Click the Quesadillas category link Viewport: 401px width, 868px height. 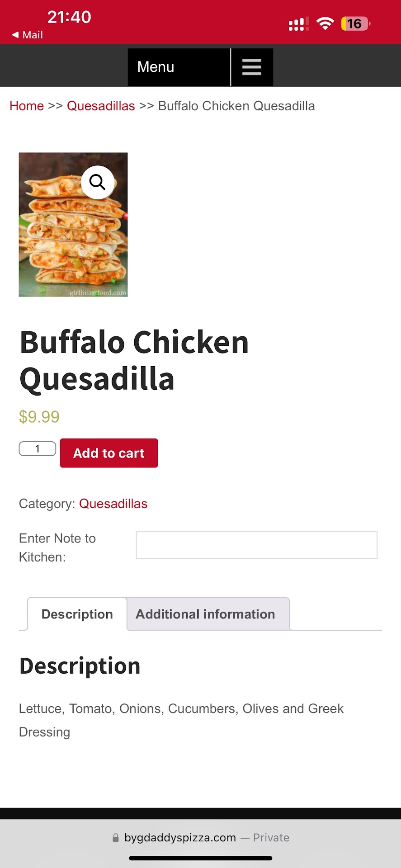(x=113, y=504)
